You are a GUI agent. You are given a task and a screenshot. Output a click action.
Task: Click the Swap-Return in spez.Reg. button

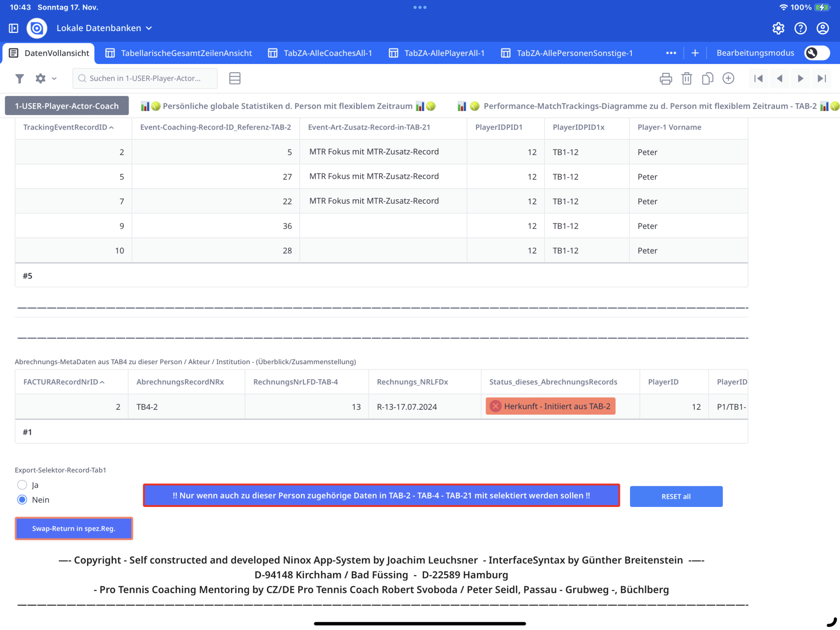coord(73,528)
